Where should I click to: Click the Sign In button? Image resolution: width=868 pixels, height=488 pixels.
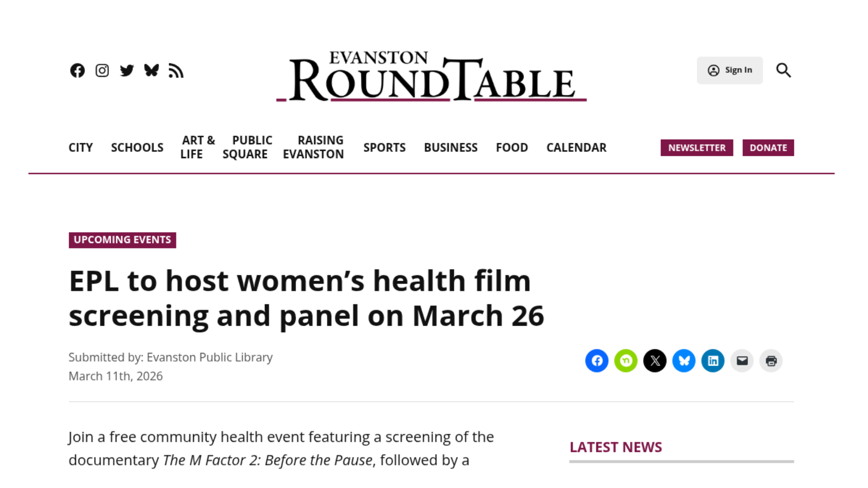tap(730, 70)
